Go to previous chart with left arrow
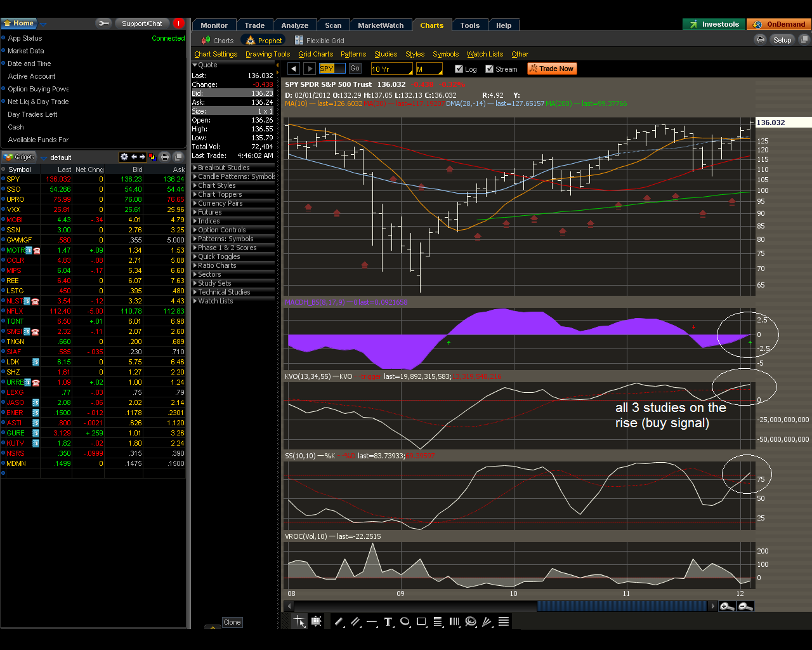Image resolution: width=812 pixels, height=650 pixels. coord(292,69)
